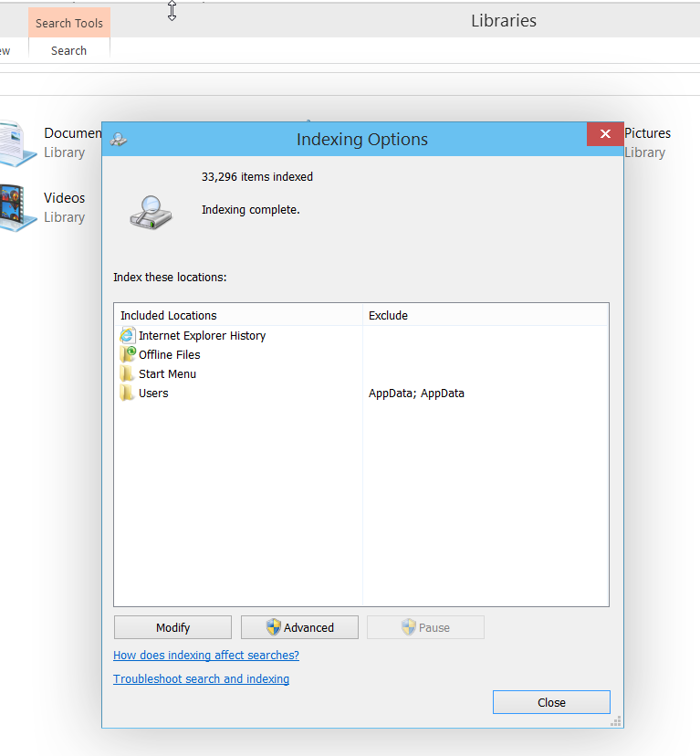Click the Modify button

point(172,627)
